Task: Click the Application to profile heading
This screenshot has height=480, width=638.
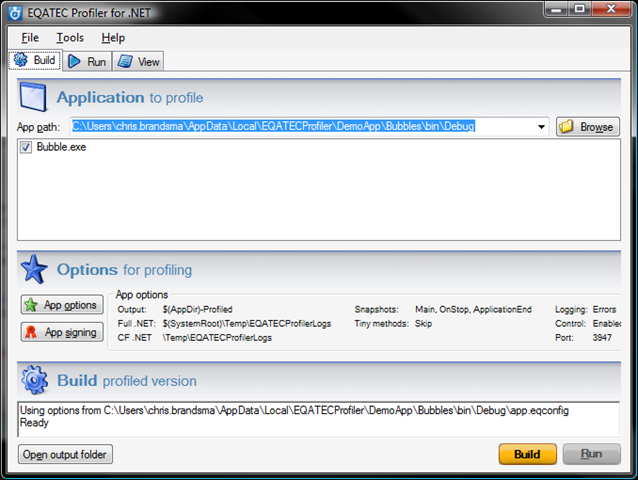Action: (x=130, y=98)
